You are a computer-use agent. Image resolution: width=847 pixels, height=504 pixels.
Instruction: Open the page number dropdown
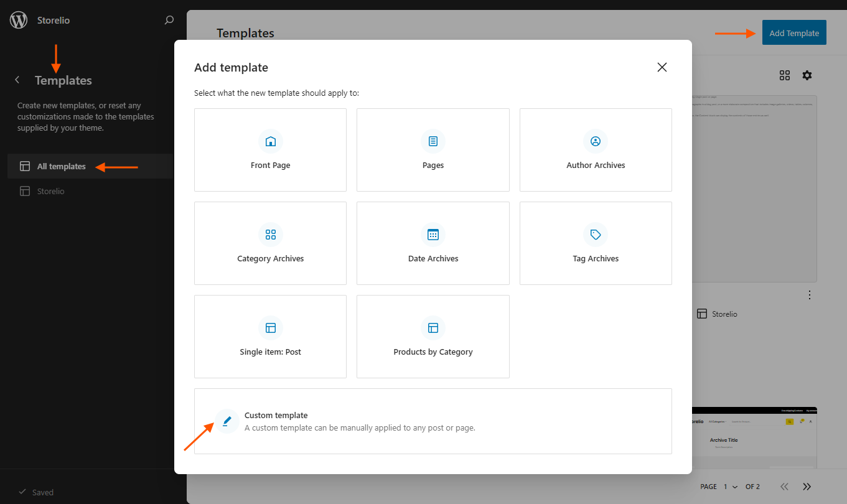pos(731,487)
